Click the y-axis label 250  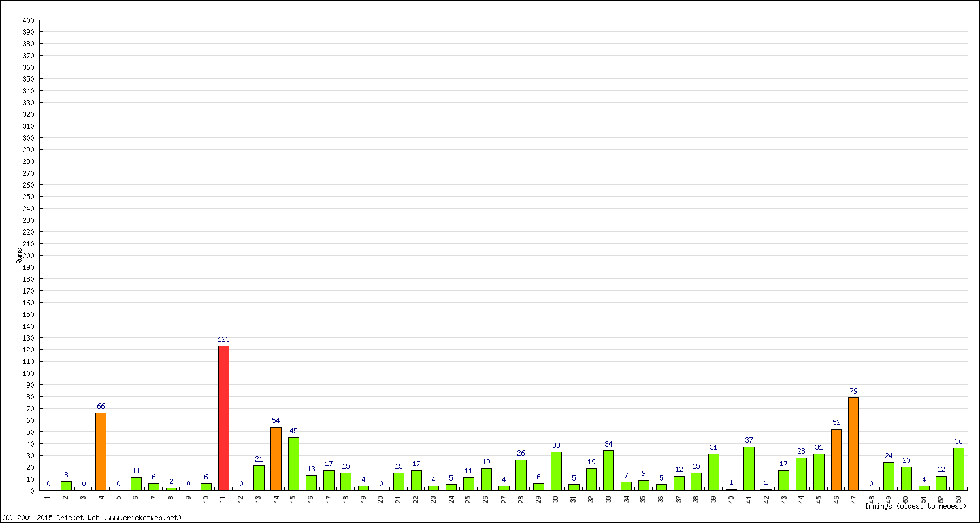(27, 197)
